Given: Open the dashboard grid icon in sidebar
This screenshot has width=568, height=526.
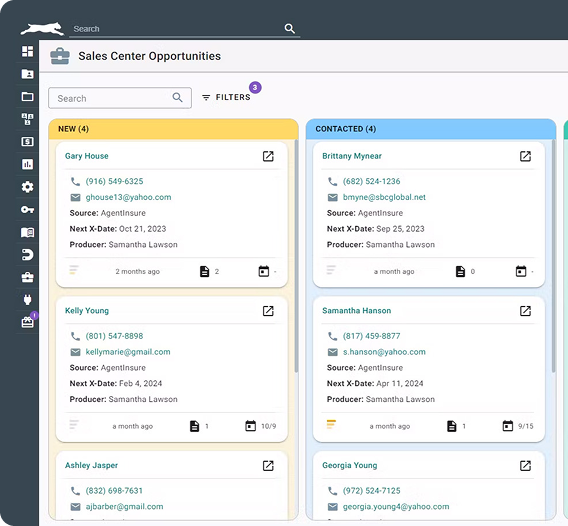Looking at the screenshot, I should pos(28,51).
